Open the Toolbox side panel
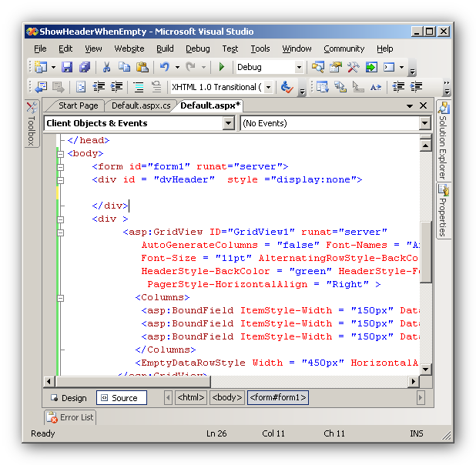The image size is (476, 465). click(32, 123)
